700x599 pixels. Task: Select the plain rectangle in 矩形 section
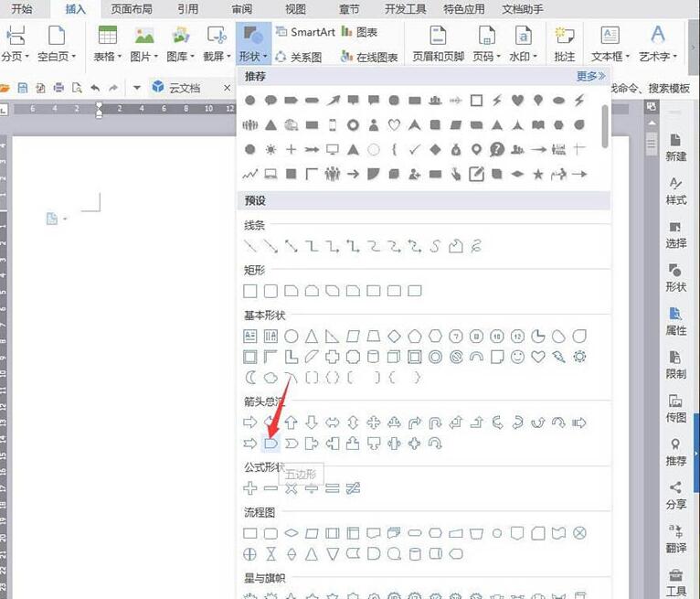click(x=250, y=291)
